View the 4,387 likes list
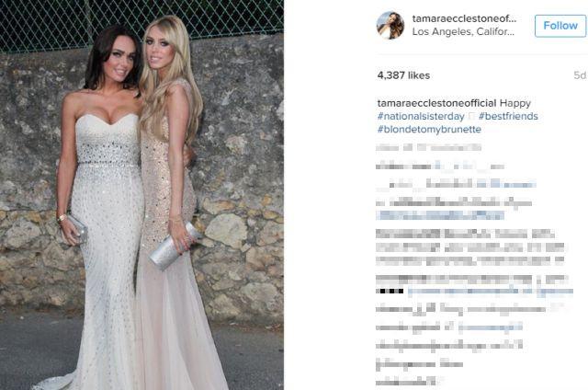The image size is (588, 390). [403, 75]
